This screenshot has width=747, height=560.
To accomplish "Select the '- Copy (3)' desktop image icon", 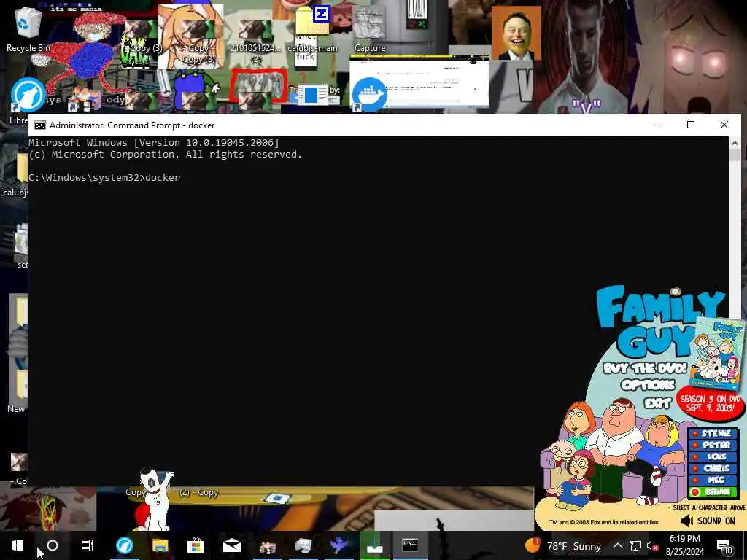I will click(x=142, y=36).
